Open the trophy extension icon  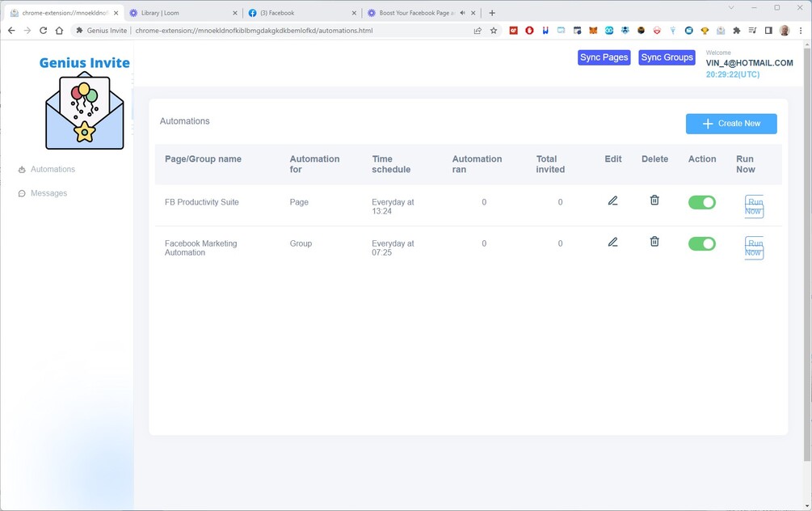click(x=705, y=31)
